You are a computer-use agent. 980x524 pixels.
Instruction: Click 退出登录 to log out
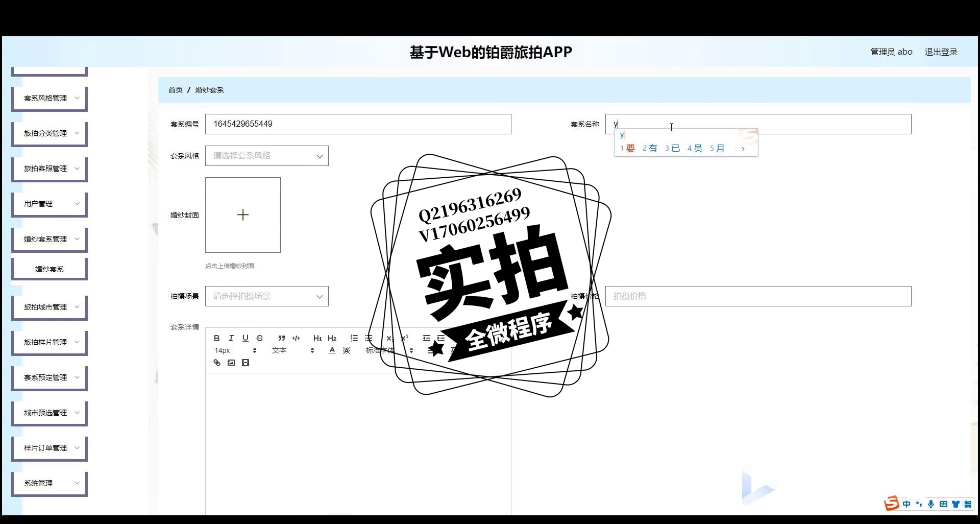pyautogui.click(x=941, y=52)
